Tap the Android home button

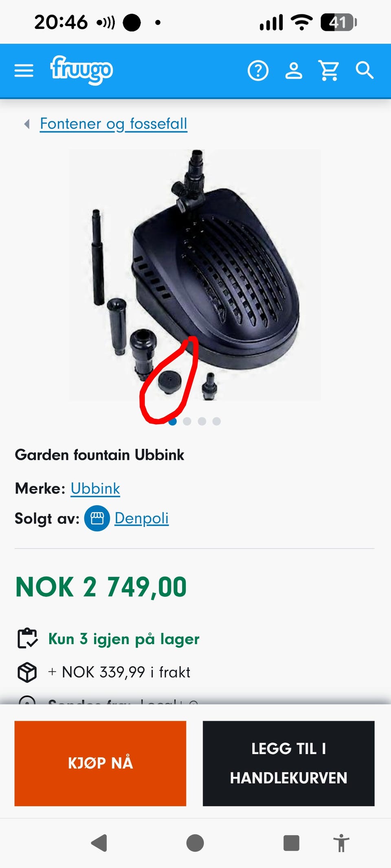point(195,843)
